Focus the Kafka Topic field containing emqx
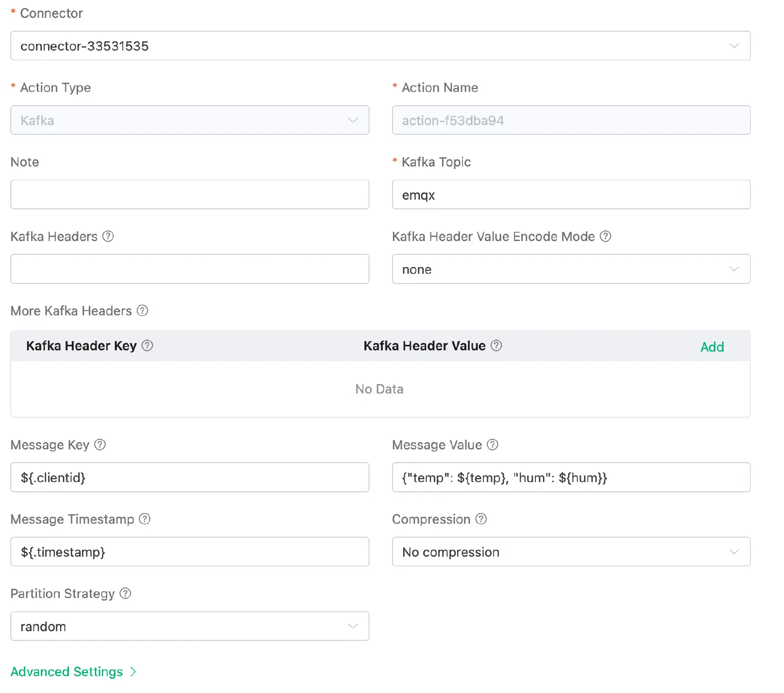 pyautogui.click(x=571, y=195)
